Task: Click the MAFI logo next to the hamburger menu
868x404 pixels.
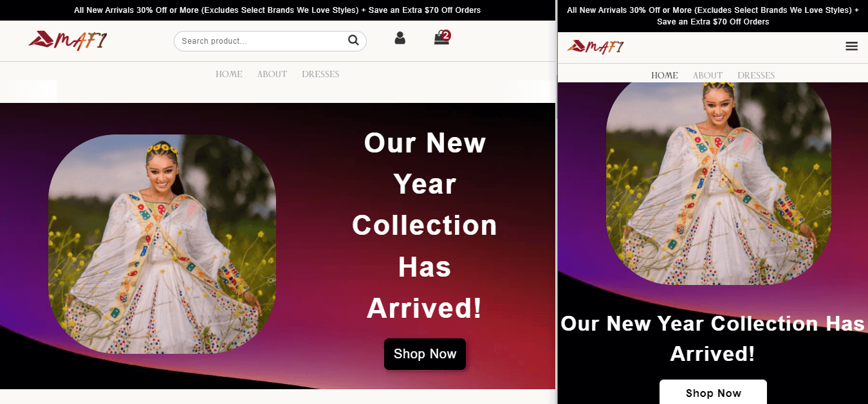Action: 595,46
